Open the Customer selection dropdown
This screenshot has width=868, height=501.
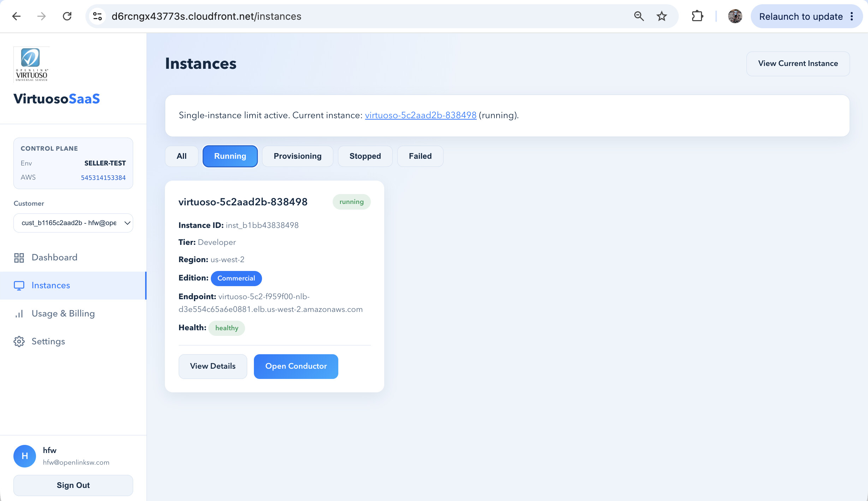tap(73, 223)
